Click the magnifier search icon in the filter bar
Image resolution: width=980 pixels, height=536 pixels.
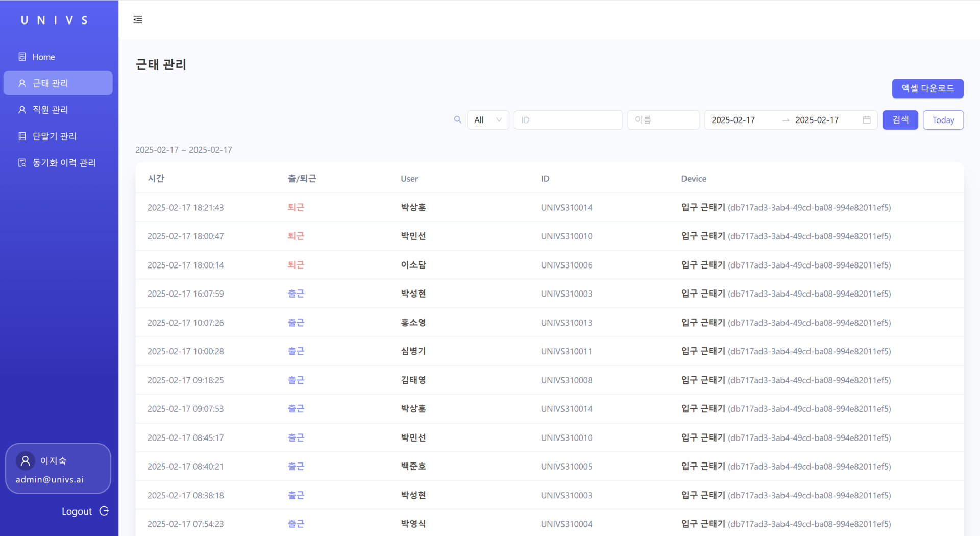458,120
